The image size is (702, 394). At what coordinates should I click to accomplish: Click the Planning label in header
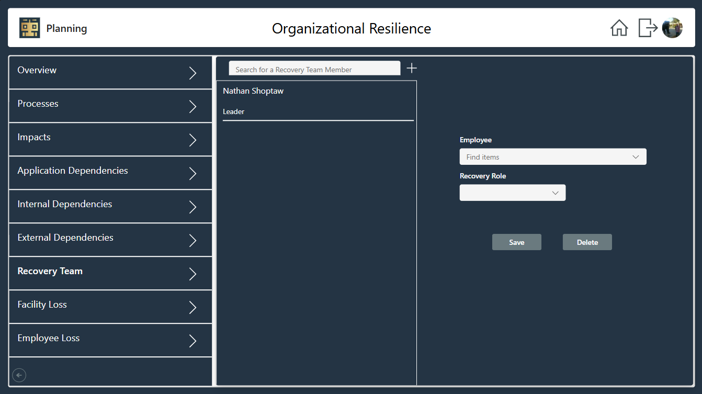tap(67, 29)
